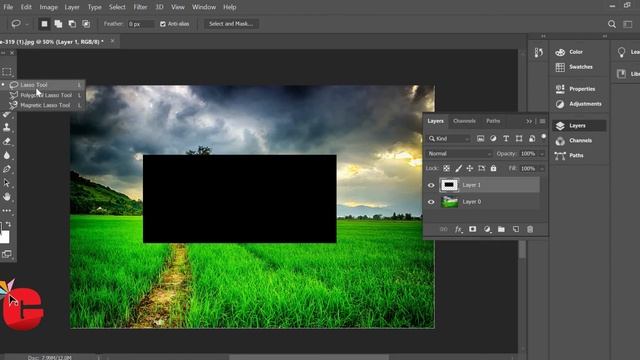Screen dimensions: 640x360
Task: Change screen mode at toolbar bottom
Action: coord(7,254)
